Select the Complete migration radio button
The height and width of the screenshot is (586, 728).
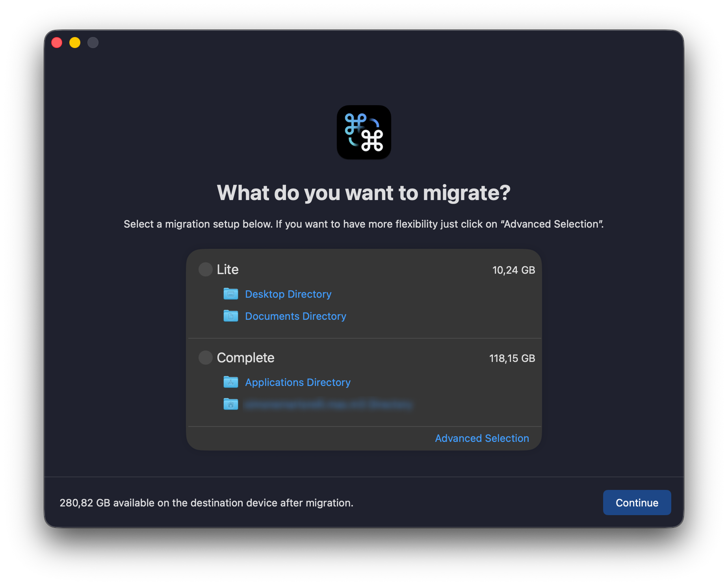click(x=205, y=358)
